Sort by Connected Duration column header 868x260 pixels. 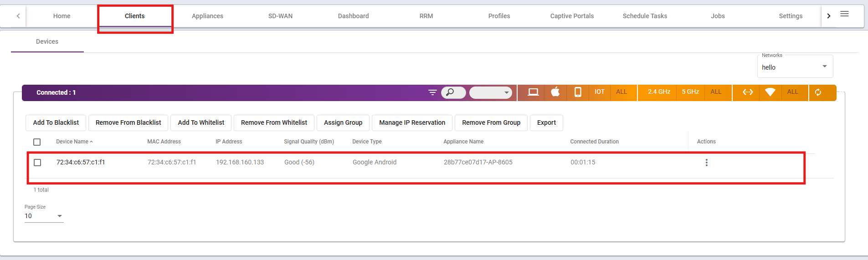point(594,142)
